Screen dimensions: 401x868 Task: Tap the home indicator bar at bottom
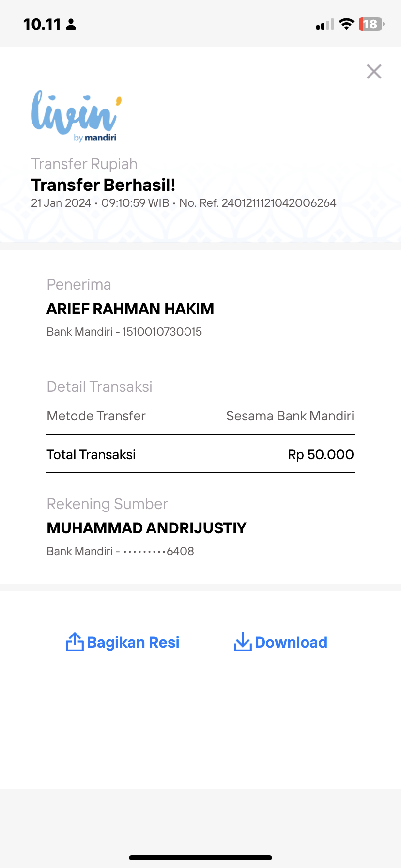(200, 858)
